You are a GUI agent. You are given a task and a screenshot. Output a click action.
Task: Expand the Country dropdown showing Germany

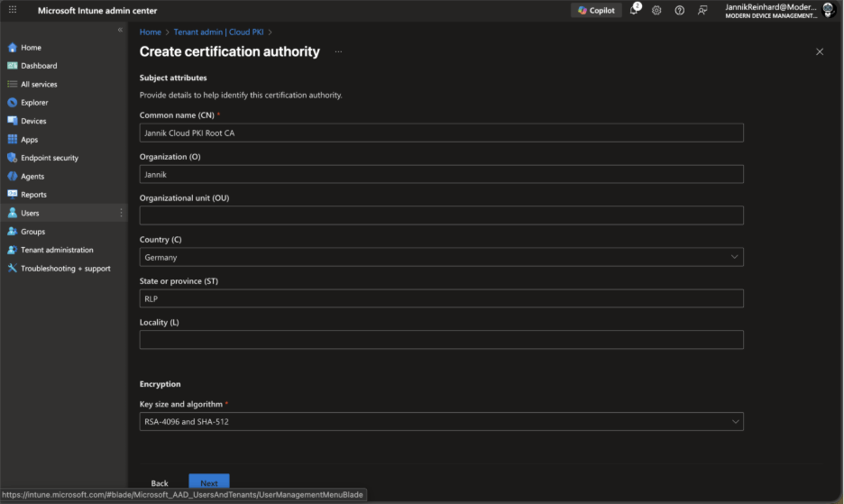coord(441,257)
